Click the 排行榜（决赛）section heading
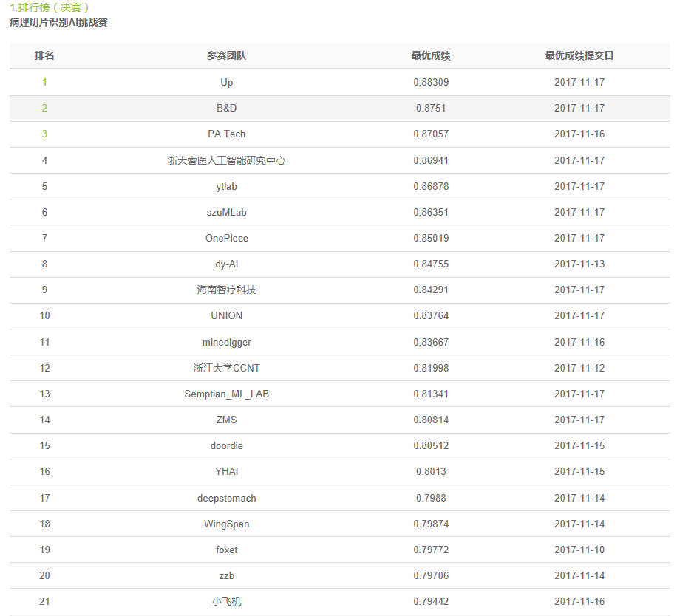This screenshot has width=694, height=616. (x=50, y=7)
